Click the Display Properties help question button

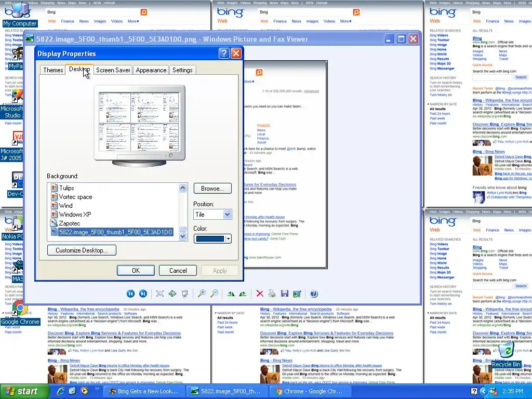click(x=224, y=54)
